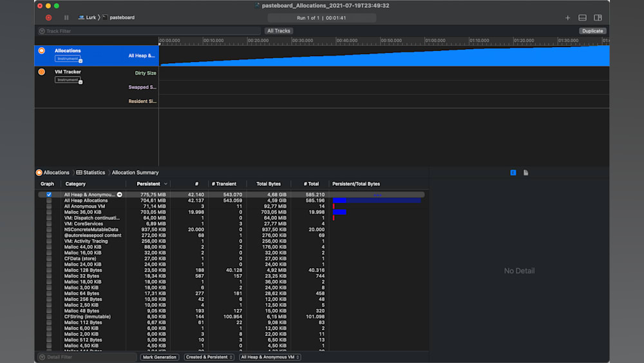
Task: Check graph box for All Anonymous VM
Action: pyautogui.click(x=49, y=206)
